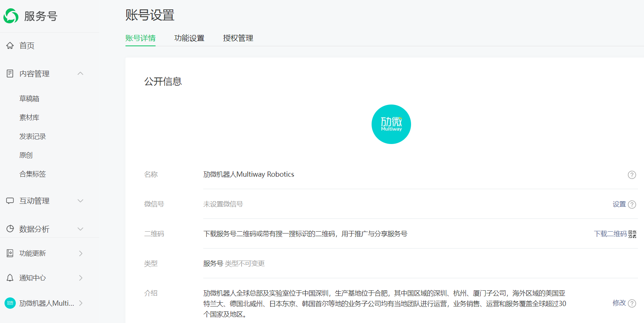Click the help icon in the 介绍 row

632,303
